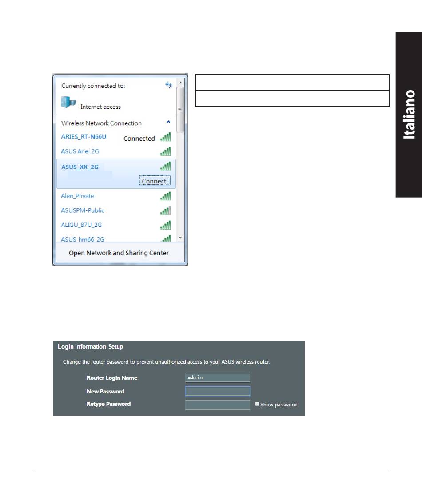Viewport: 422px width, 504px height.
Task: Select the ASUS_hm66_2G network
Action: point(83,239)
